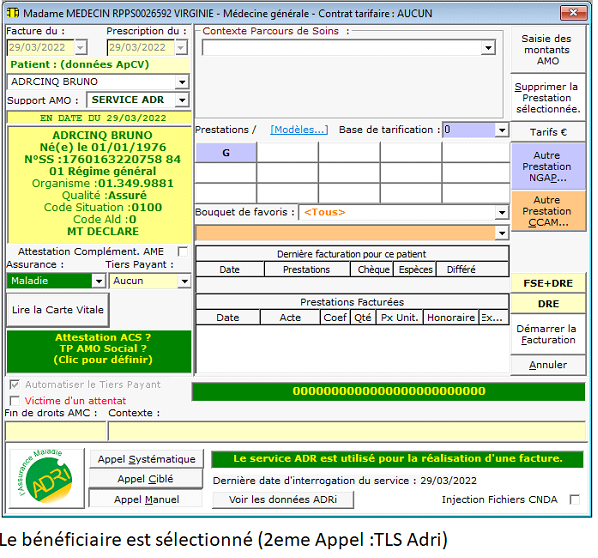This screenshot has height=558, width=598.
Task: Click the Honoraire column header
Action: [x=451, y=317]
